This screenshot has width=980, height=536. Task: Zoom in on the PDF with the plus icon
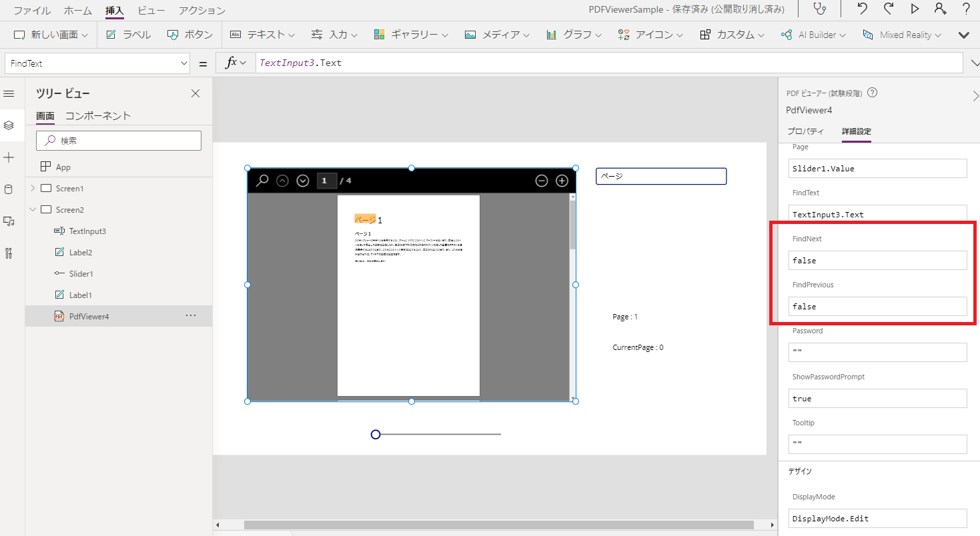(x=561, y=180)
